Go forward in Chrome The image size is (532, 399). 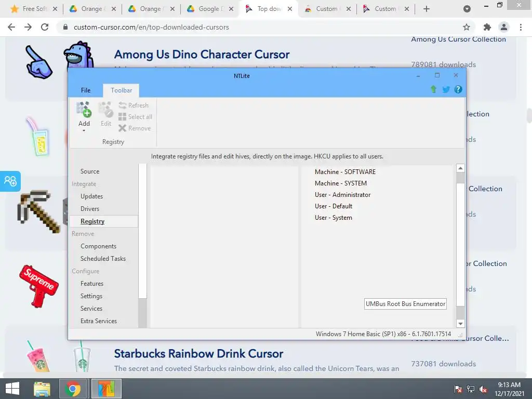coord(28,27)
